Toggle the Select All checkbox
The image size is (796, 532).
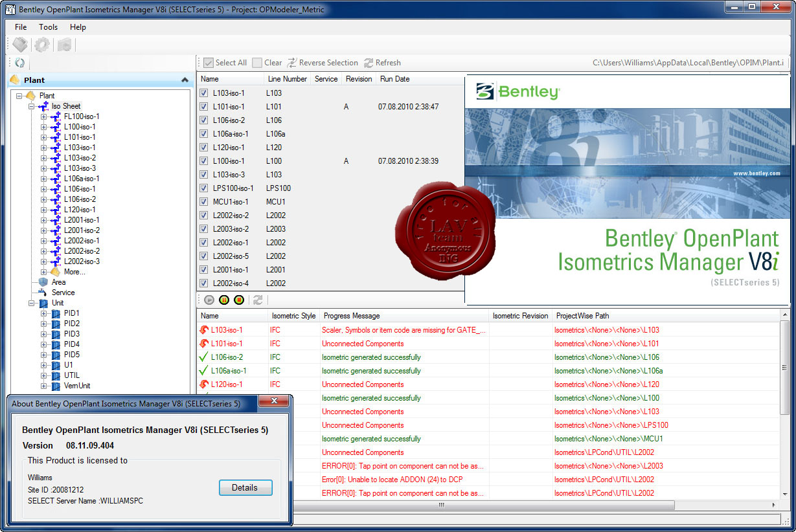click(x=209, y=63)
